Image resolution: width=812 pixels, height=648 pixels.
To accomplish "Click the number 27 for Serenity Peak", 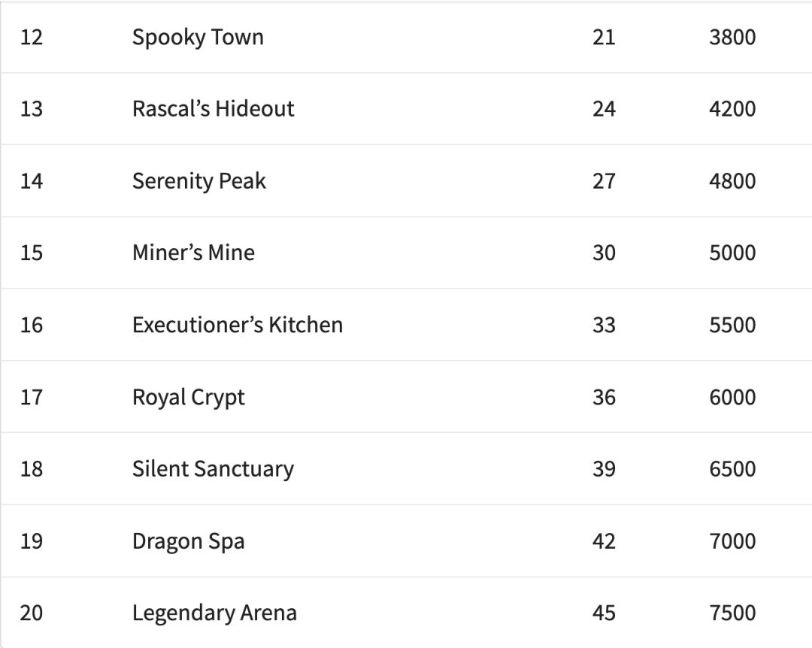I will (x=603, y=181).
